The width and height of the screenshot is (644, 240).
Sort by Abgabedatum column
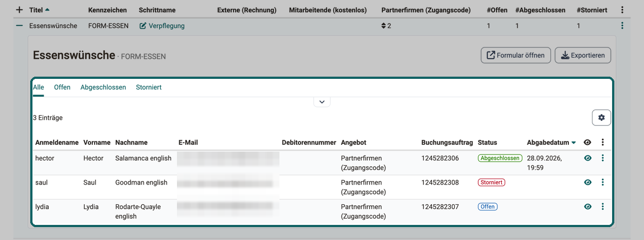551,142
